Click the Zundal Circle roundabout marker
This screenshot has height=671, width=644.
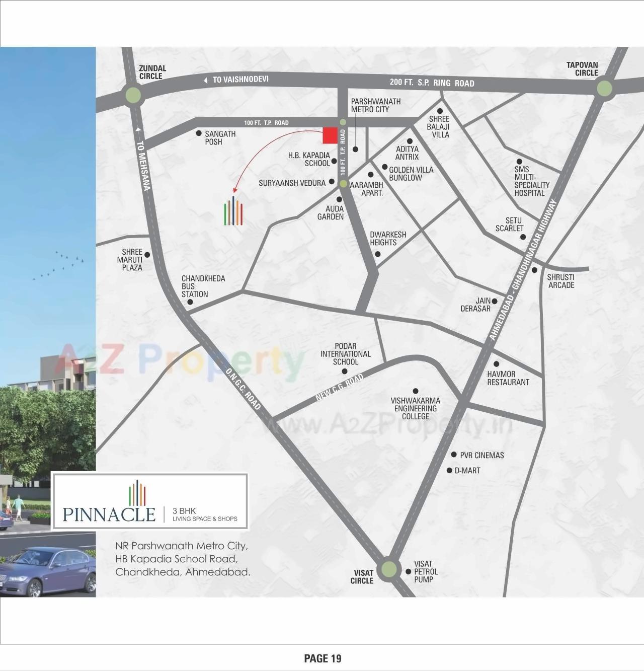(133, 95)
